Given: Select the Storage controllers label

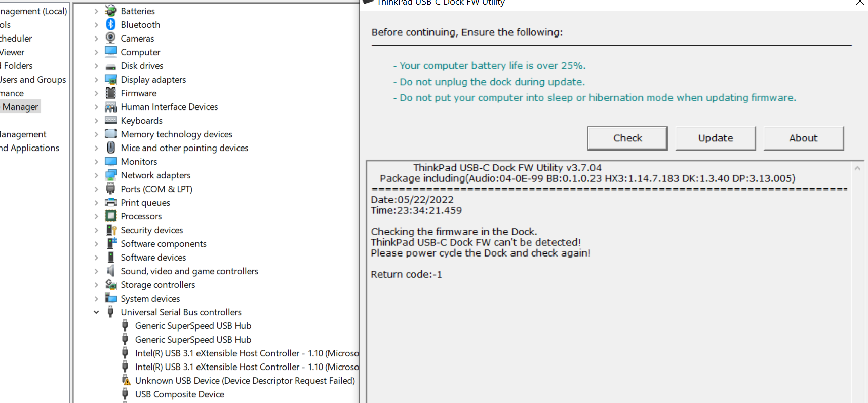Looking at the screenshot, I should coord(158,285).
